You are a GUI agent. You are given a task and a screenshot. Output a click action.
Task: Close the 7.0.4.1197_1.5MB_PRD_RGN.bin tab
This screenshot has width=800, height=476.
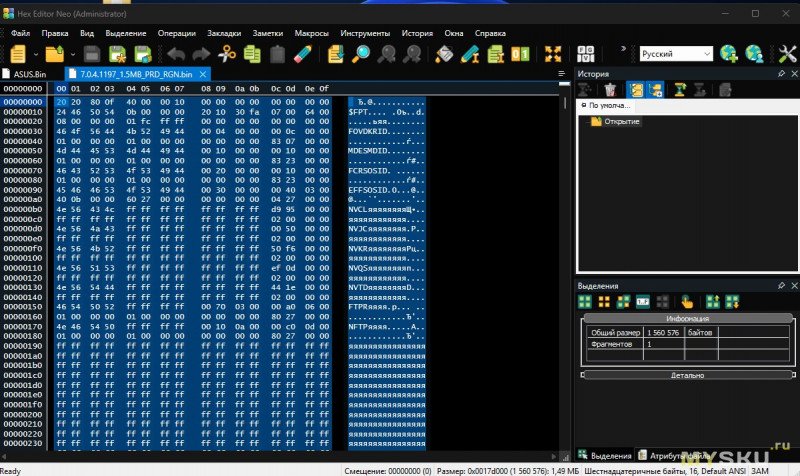[203, 74]
